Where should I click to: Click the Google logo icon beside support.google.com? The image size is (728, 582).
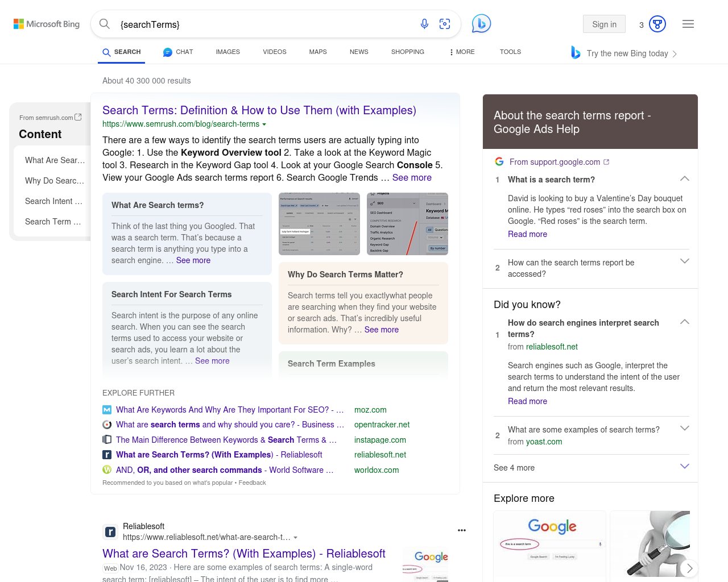(x=499, y=161)
